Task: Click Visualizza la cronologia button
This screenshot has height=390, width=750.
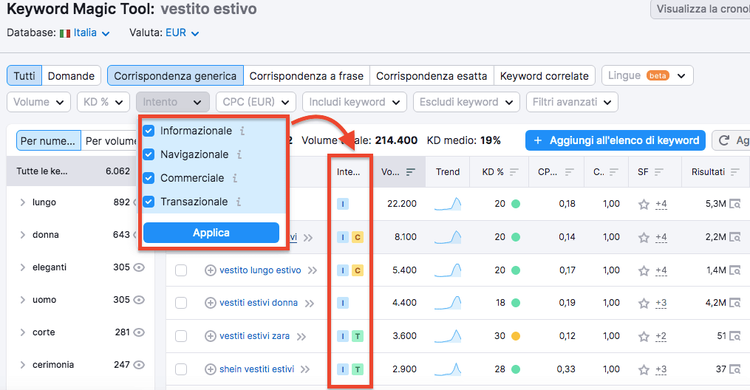Action: [700, 9]
